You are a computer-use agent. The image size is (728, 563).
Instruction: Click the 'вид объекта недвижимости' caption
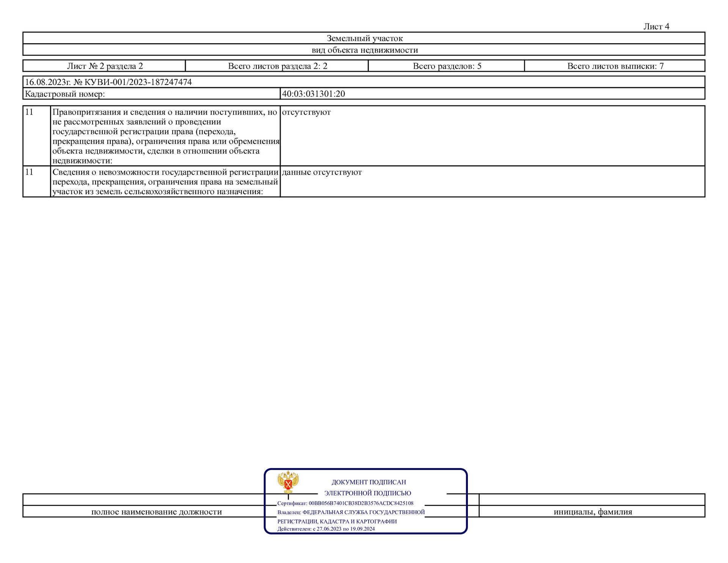click(364, 50)
